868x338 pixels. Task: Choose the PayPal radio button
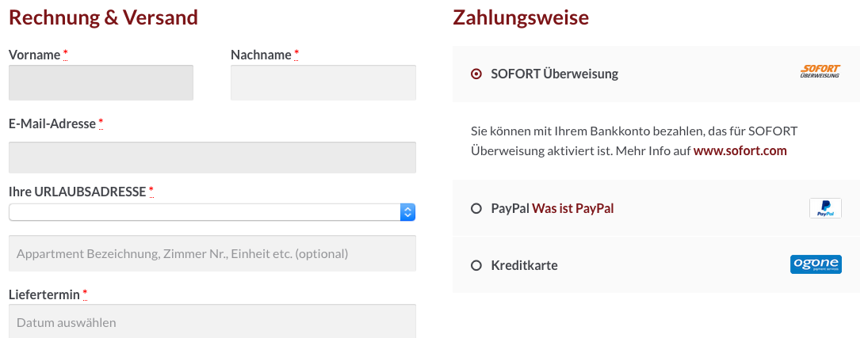pyautogui.click(x=476, y=208)
